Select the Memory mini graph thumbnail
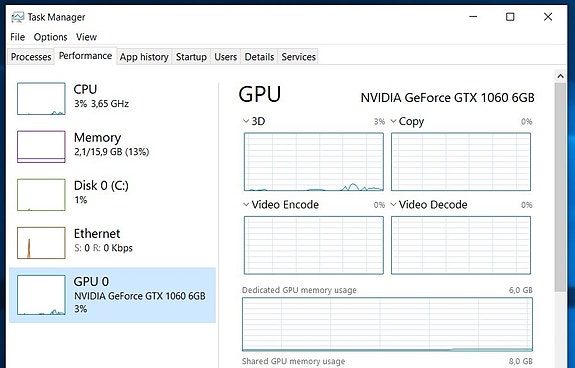This screenshot has height=368, width=575. [x=41, y=147]
